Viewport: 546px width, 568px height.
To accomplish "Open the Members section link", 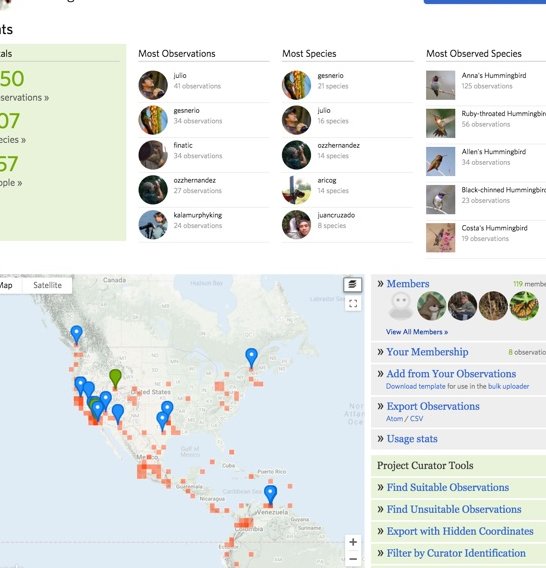I will coord(408,284).
